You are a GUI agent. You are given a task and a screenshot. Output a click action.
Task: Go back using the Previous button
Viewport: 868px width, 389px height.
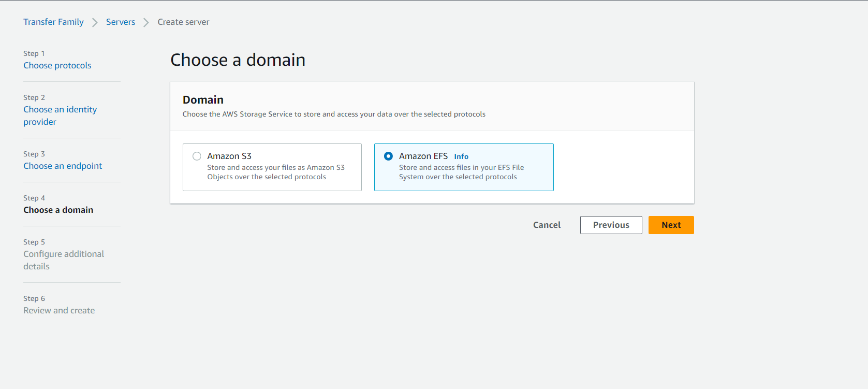[x=611, y=225]
